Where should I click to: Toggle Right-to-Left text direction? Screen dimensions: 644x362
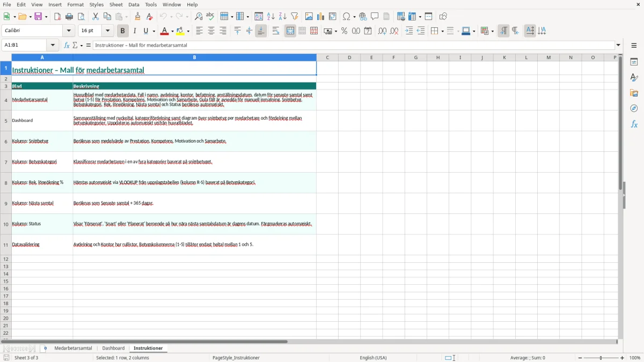[515, 31]
